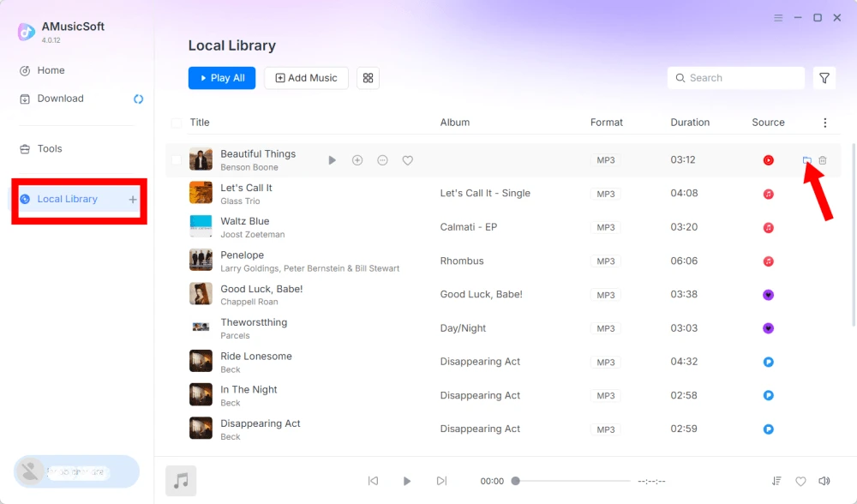Click the Play All button
The height and width of the screenshot is (504, 857).
pos(222,78)
